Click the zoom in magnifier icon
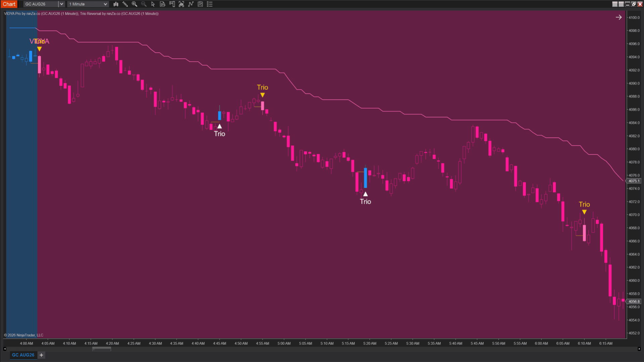644x362 pixels. coord(135,4)
